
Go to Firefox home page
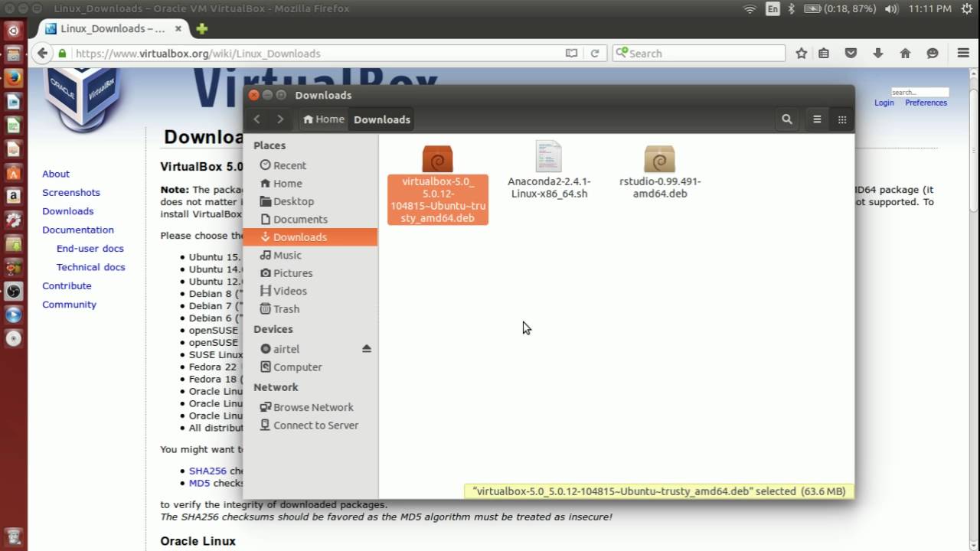click(905, 54)
